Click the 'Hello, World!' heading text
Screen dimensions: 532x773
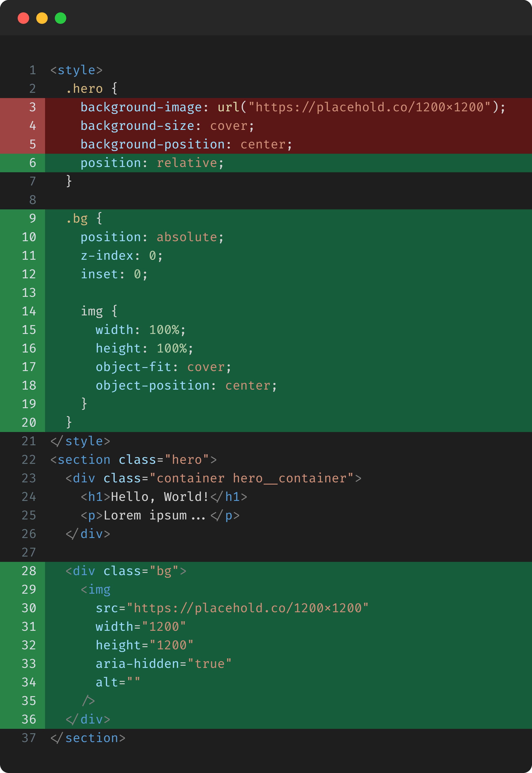coord(160,497)
